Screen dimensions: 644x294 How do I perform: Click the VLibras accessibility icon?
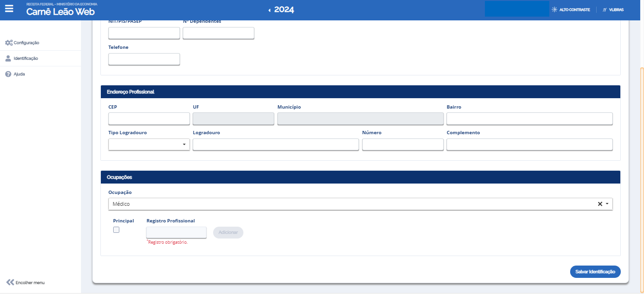(605, 9)
